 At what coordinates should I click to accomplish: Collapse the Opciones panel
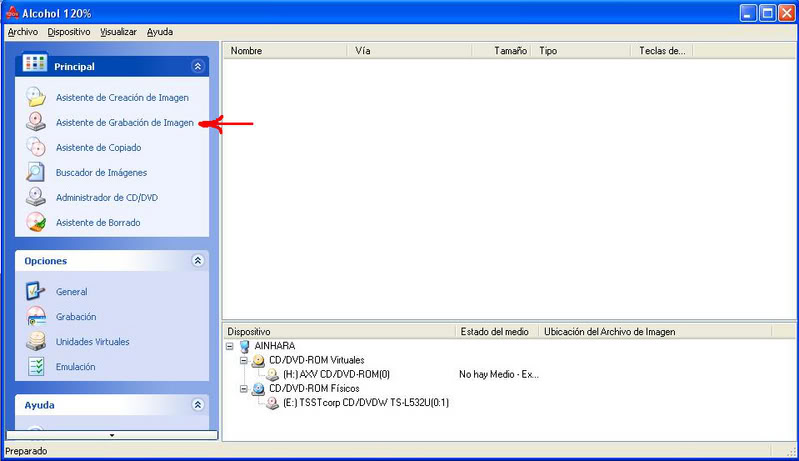[198, 260]
